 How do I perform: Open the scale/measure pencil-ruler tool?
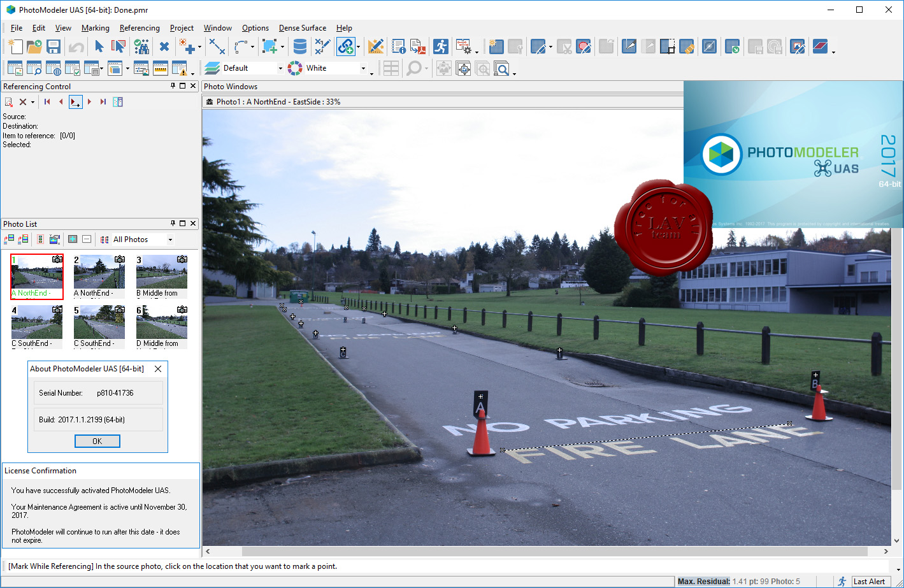(376, 47)
